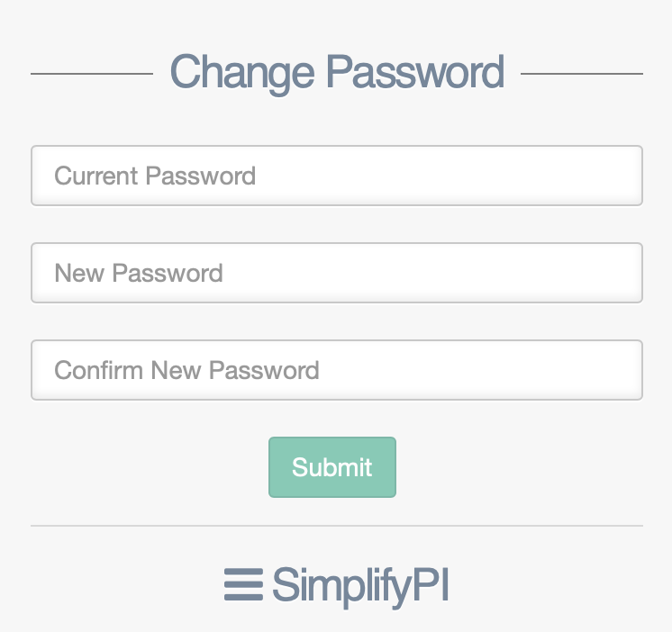Image resolution: width=672 pixels, height=632 pixels.
Task: Click the divider line below Submit button
Action: 337,526
